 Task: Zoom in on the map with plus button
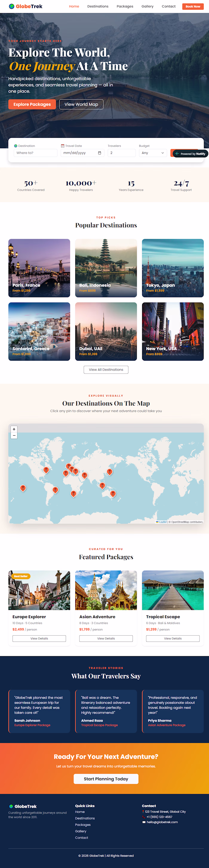(14, 429)
